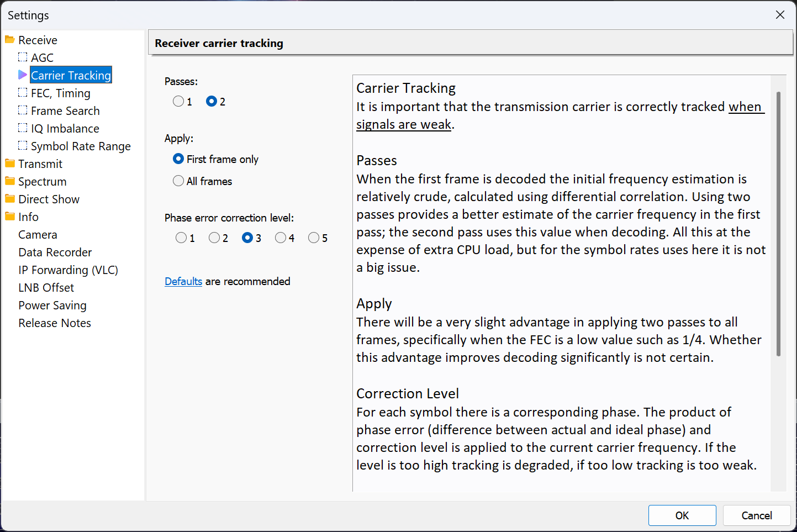Show the Release Notes page
The width and height of the screenshot is (797, 532).
coord(55,323)
